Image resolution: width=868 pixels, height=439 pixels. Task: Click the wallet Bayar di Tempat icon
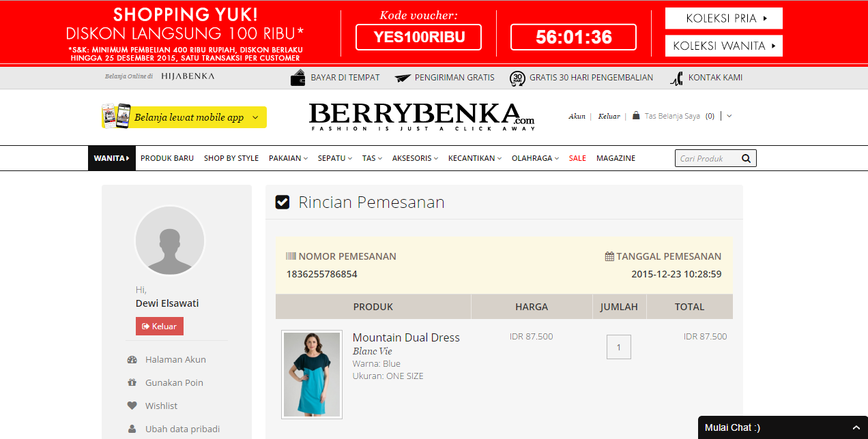298,78
